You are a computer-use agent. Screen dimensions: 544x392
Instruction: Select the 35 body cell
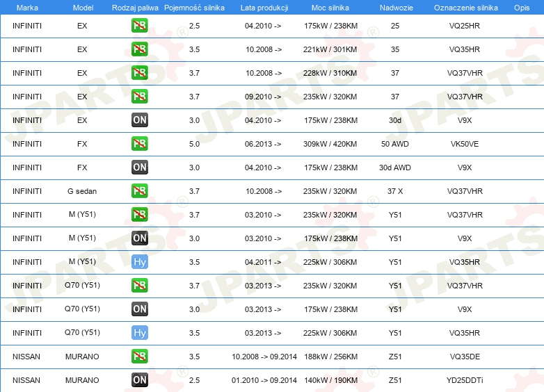395,49
